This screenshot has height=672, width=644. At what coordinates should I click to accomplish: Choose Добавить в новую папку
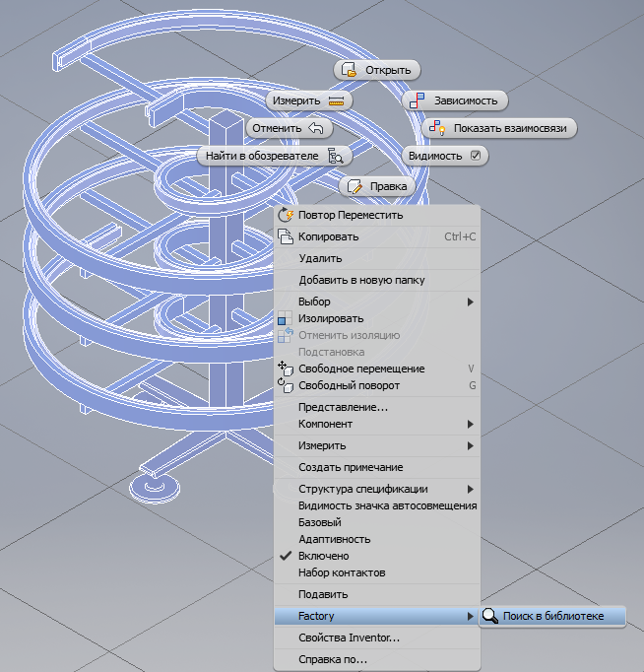(x=377, y=280)
